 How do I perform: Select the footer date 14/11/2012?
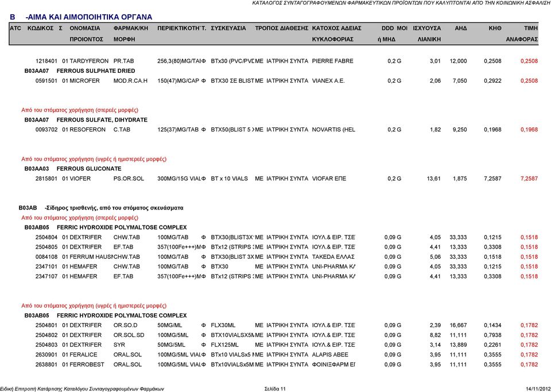(538, 389)
